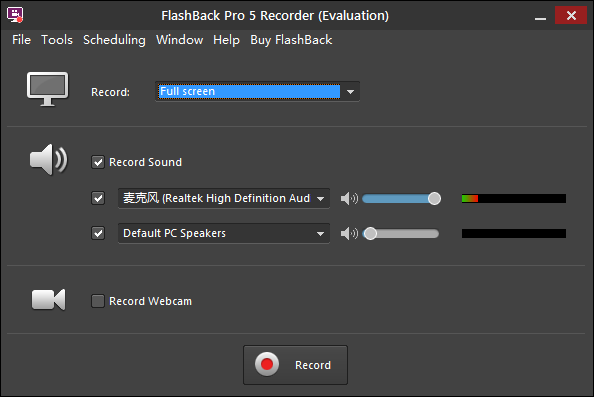The width and height of the screenshot is (594, 397).
Task: Click the large speaker sound icon
Action: [x=48, y=159]
